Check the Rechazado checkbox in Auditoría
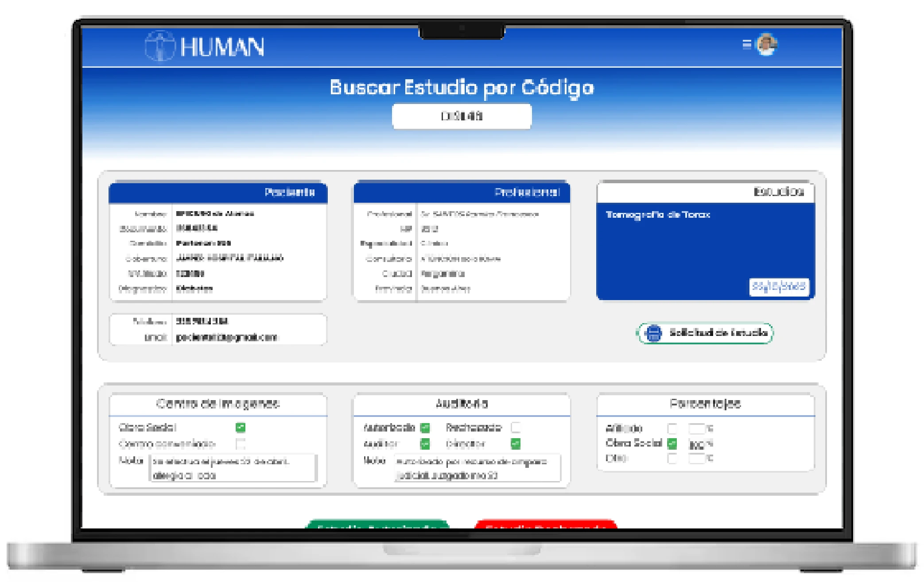 (516, 428)
